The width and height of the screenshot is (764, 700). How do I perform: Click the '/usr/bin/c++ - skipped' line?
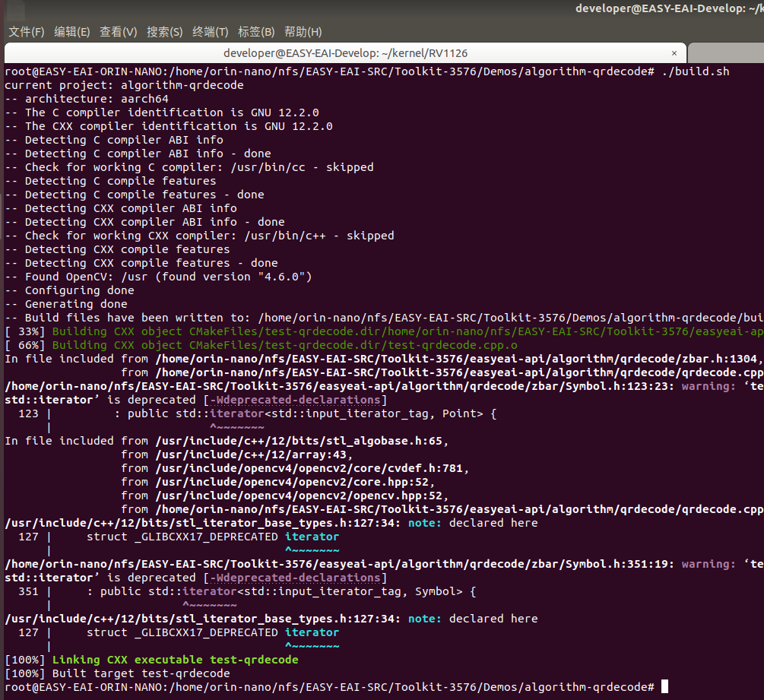click(x=199, y=236)
